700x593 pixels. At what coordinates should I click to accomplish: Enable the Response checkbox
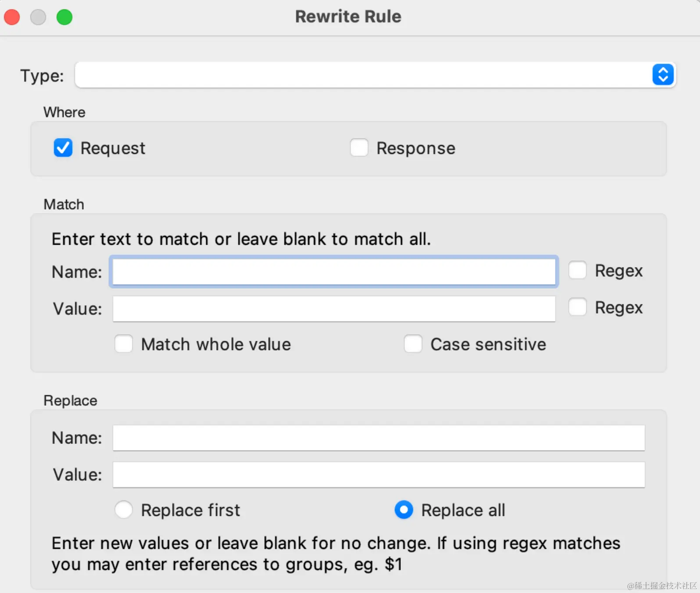coord(359,148)
